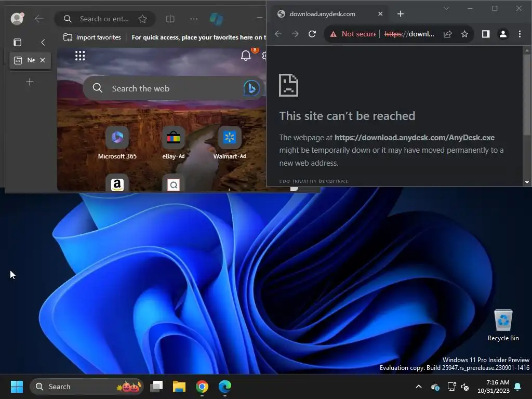
Task: Open Edge app launcher grid
Action: (x=80, y=56)
